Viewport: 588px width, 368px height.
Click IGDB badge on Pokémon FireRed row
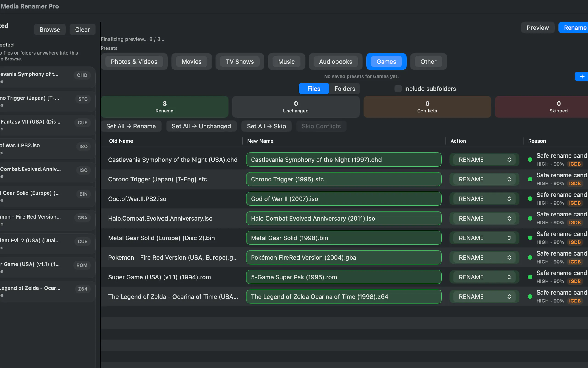pos(575,262)
